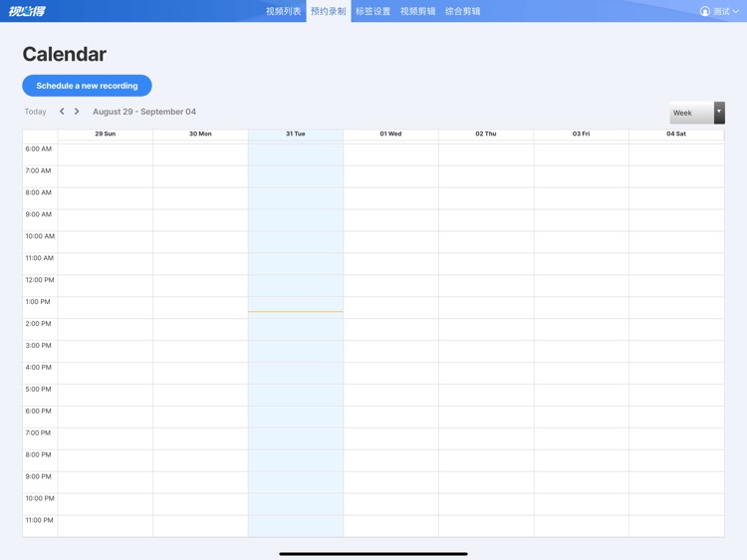Open the 视频剪辑 tab
Viewport: 747px width, 560px height.
(417, 11)
